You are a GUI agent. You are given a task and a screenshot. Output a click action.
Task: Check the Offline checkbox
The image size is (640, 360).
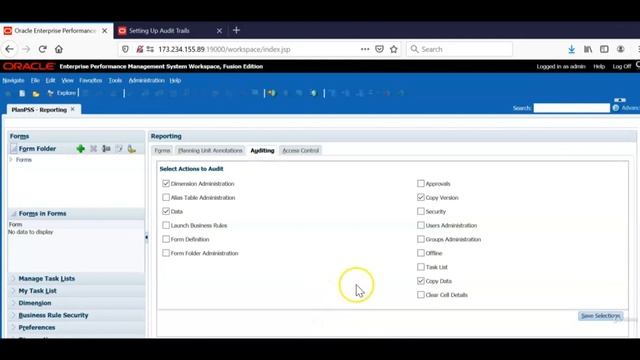click(421, 253)
